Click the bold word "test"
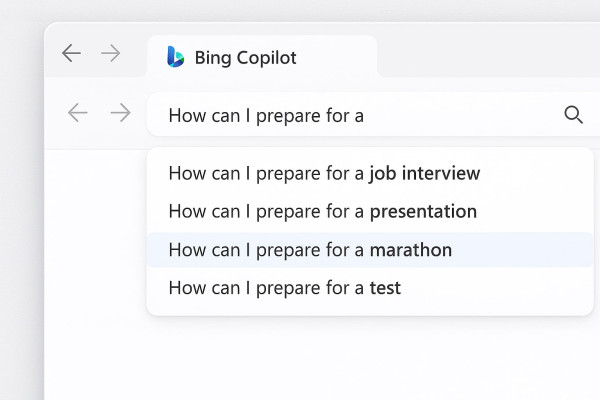The height and width of the screenshot is (400, 600). tap(385, 288)
